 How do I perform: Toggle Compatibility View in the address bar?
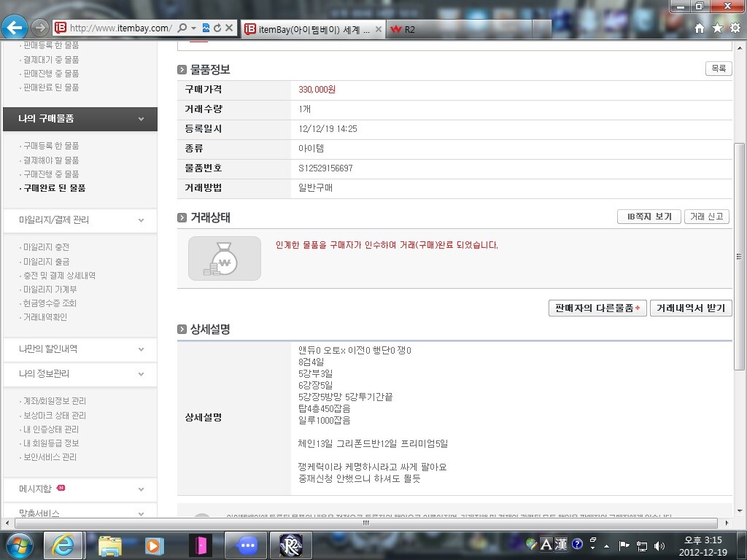tap(206, 28)
